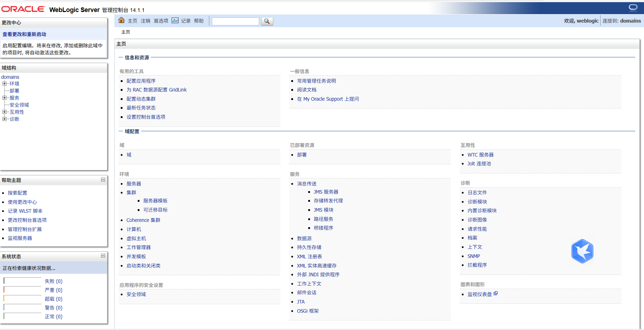Open 内置诊断模块 link
This screenshot has height=330, width=644.
(x=482, y=211)
